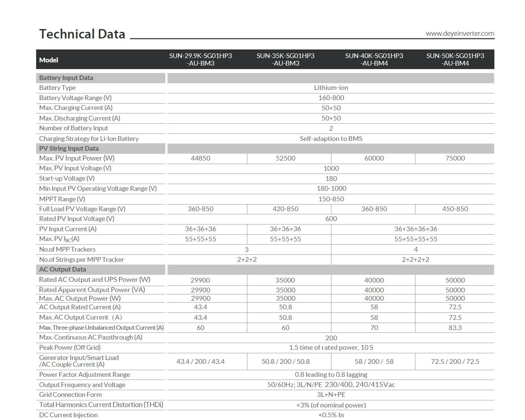Click the 'DC Current Injection' label

point(68,415)
